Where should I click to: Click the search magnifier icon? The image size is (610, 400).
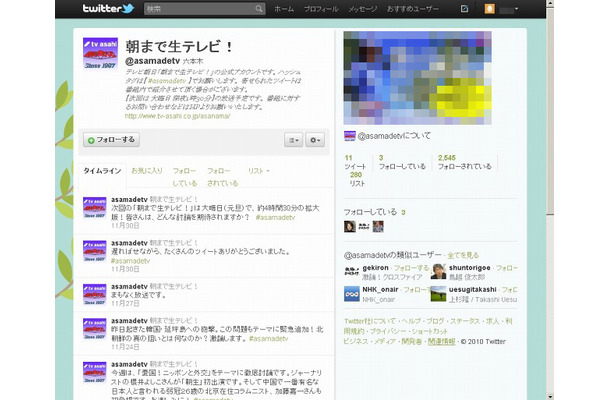[x=259, y=9]
